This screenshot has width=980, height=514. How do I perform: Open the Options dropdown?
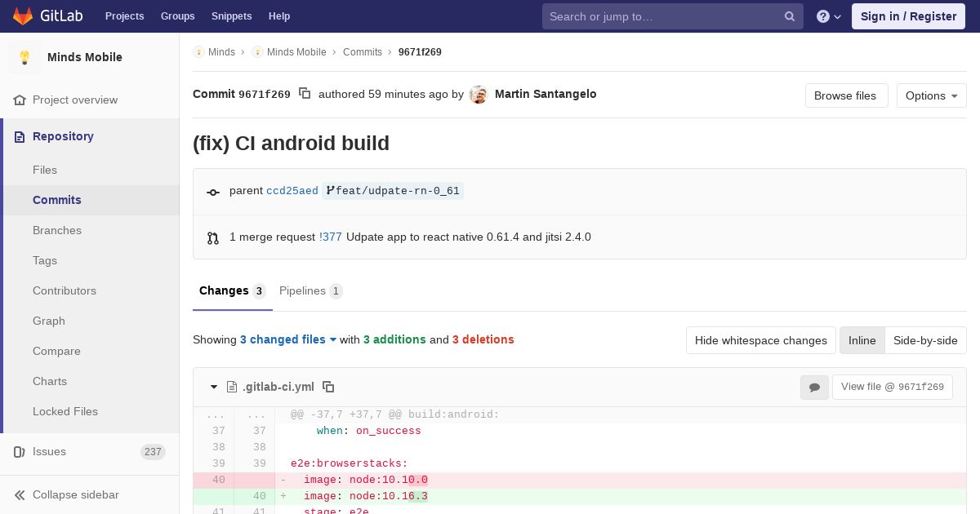pyautogui.click(x=931, y=95)
